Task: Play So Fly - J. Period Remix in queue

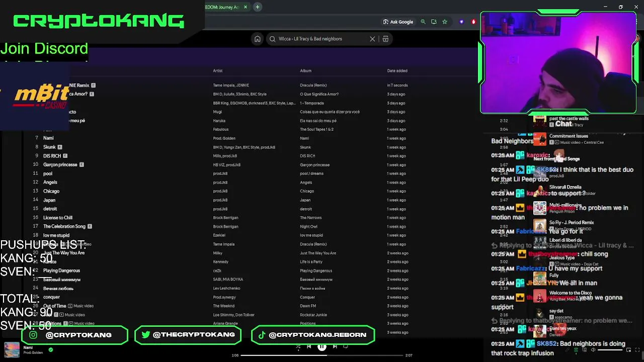Action: pyautogui.click(x=572, y=222)
